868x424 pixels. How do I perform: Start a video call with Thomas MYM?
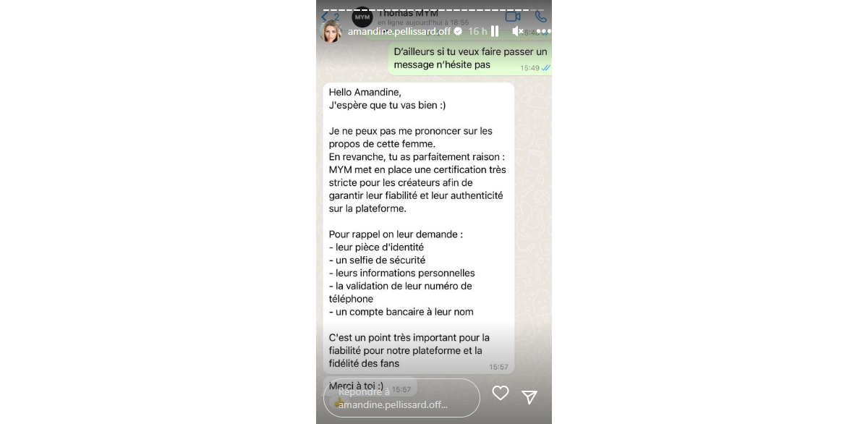pos(513,16)
